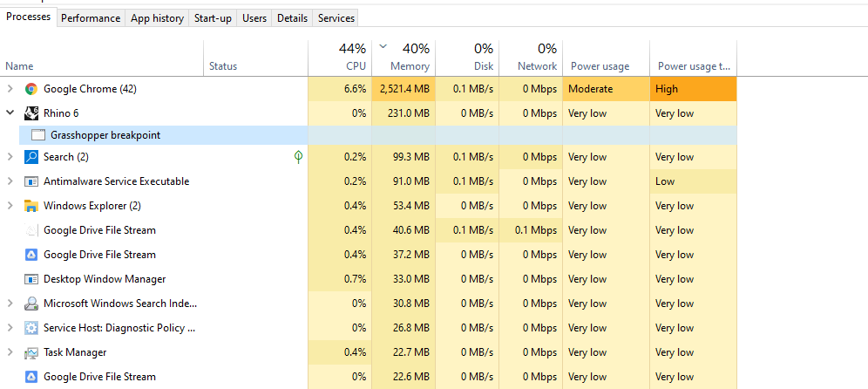Open the Users tab

[254, 18]
